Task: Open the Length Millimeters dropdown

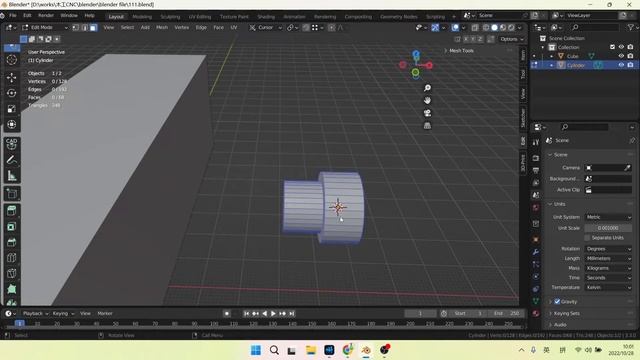Action: [x=608, y=258]
